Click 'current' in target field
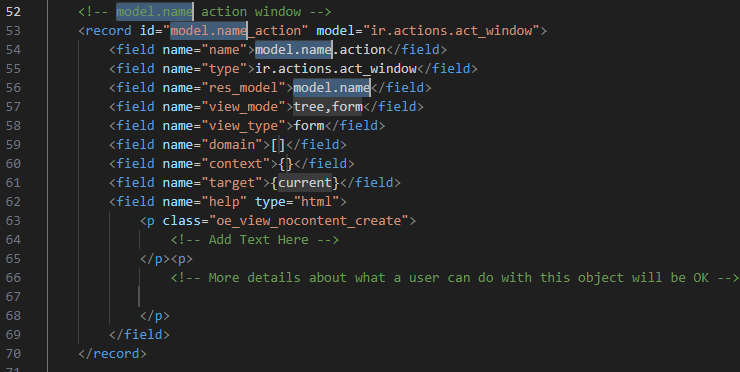 coord(305,183)
